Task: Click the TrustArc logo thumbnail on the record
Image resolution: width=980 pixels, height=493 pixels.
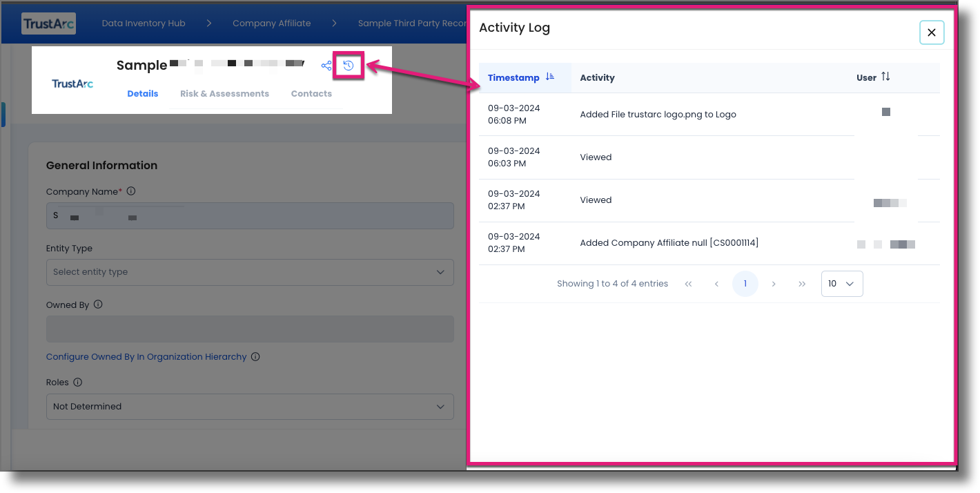Action: [72, 84]
